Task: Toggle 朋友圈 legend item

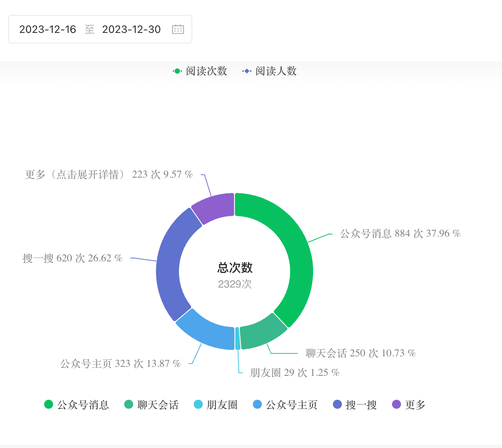Action: tap(215, 405)
